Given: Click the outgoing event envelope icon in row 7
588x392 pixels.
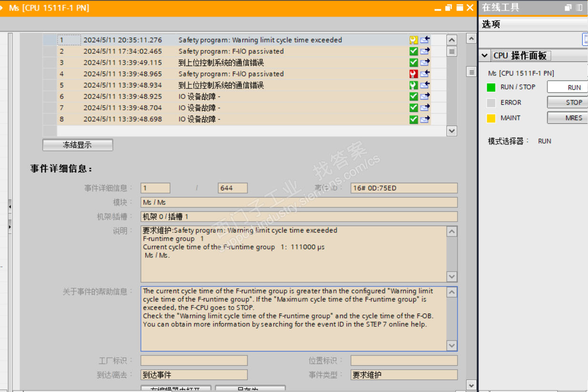Looking at the screenshot, I should pyautogui.click(x=425, y=108).
